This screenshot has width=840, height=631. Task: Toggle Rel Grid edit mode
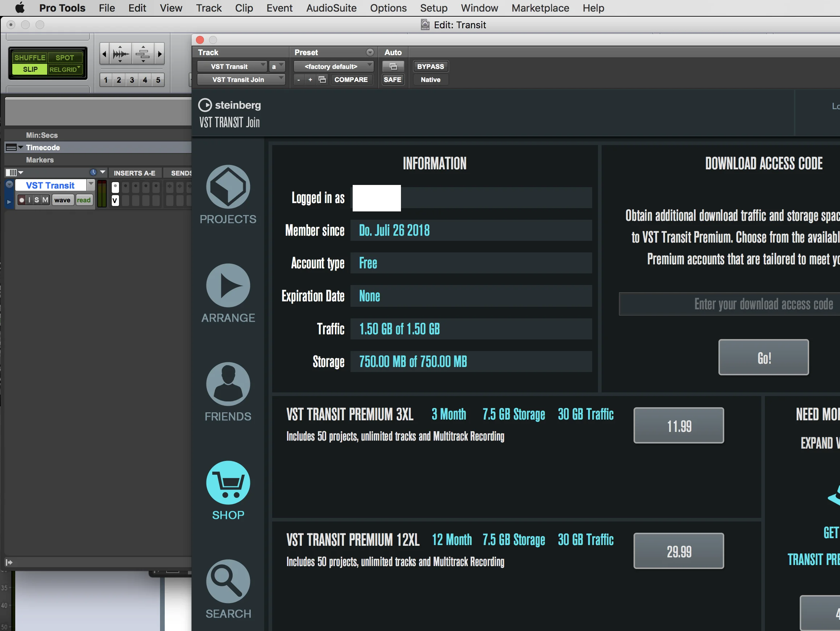[x=65, y=69]
